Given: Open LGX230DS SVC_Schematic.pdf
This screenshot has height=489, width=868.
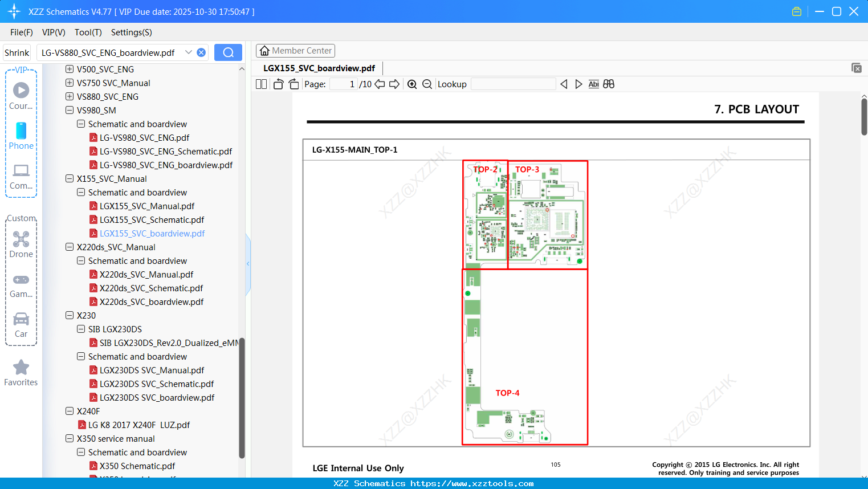Looking at the screenshot, I should 157,384.
